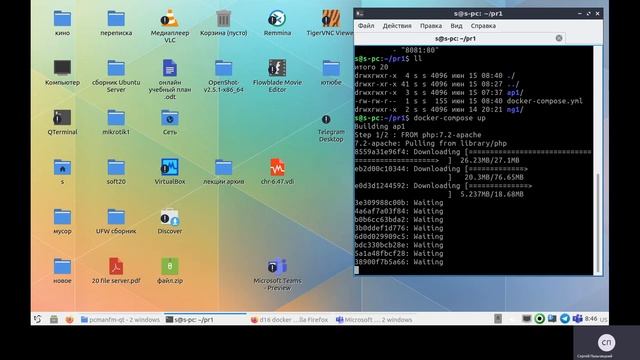The height and width of the screenshot is (360, 640).
Task: Click Microsoft Teams tray icon
Action: pos(577,318)
